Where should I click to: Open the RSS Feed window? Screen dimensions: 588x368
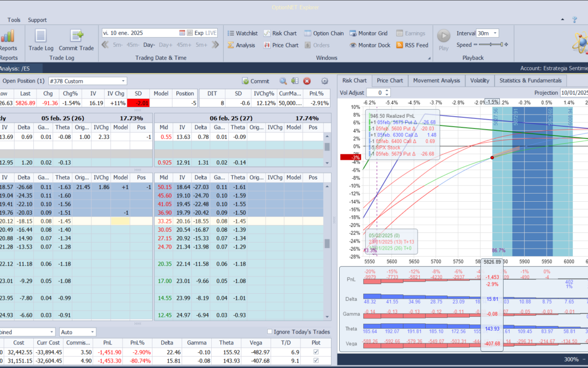[411, 45]
